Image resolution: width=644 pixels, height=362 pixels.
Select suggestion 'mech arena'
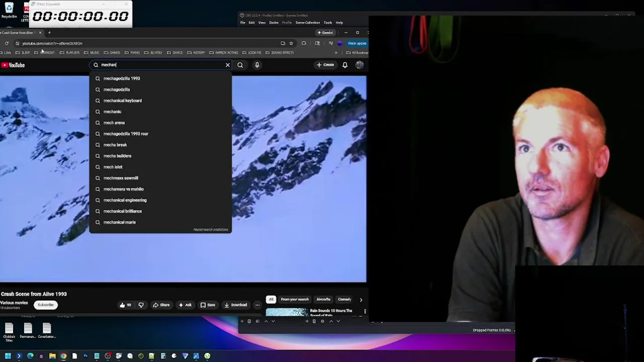(x=160, y=123)
